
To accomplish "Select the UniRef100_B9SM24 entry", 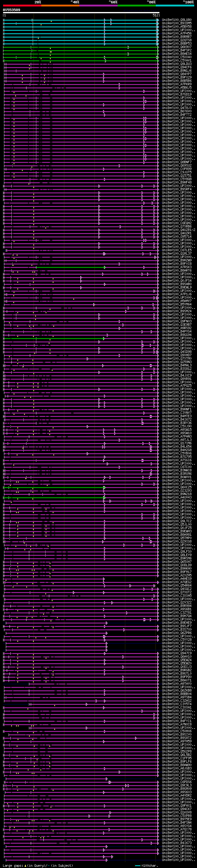I will [x=177, y=311].
